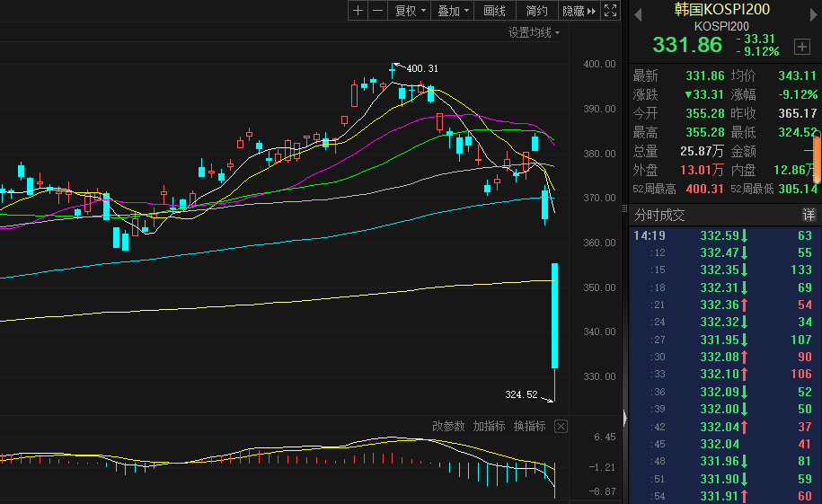
Task: Click 改参数 to modify indicator parameters
Action: pyautogui.click(x=448, y=426)
